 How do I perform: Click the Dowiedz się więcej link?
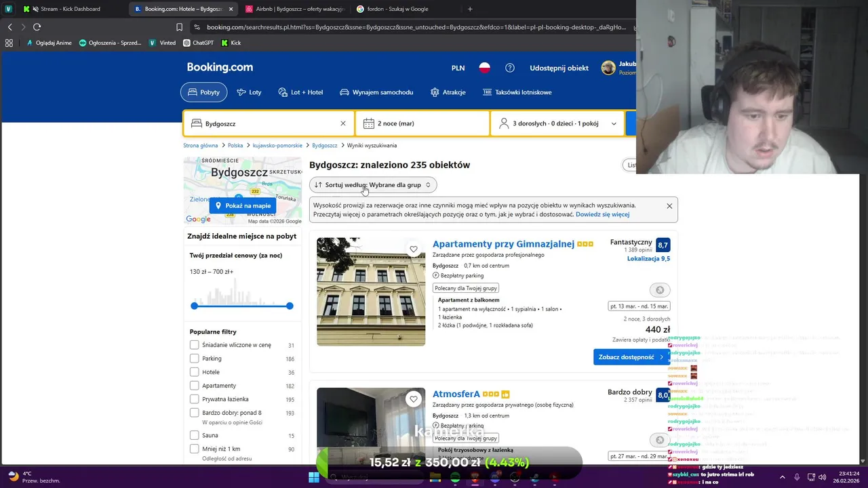[x=602, y=214]
